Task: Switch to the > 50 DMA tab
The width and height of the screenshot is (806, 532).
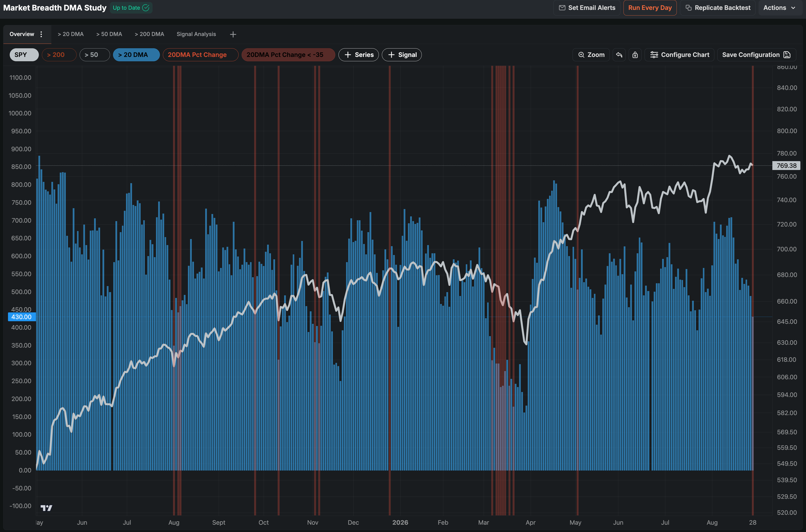Action: point(109,34)
